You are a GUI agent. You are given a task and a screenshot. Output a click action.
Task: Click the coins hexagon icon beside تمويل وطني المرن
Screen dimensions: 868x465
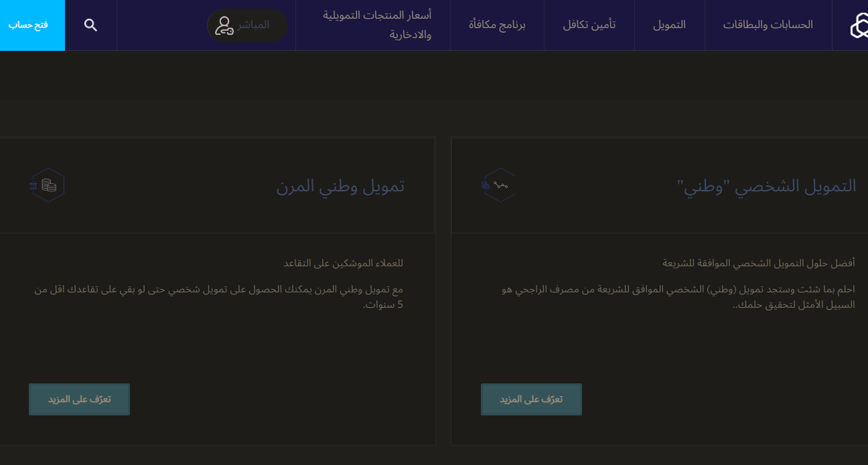(47, 185)
